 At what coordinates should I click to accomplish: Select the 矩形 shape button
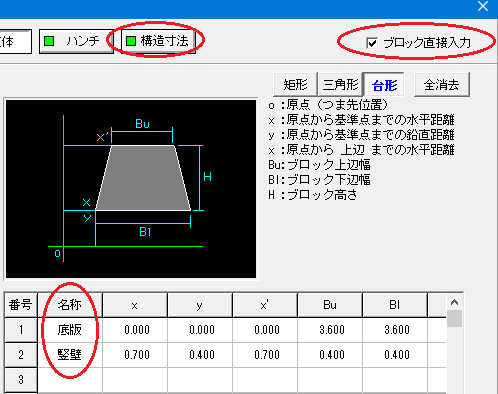tap(295, 85)
